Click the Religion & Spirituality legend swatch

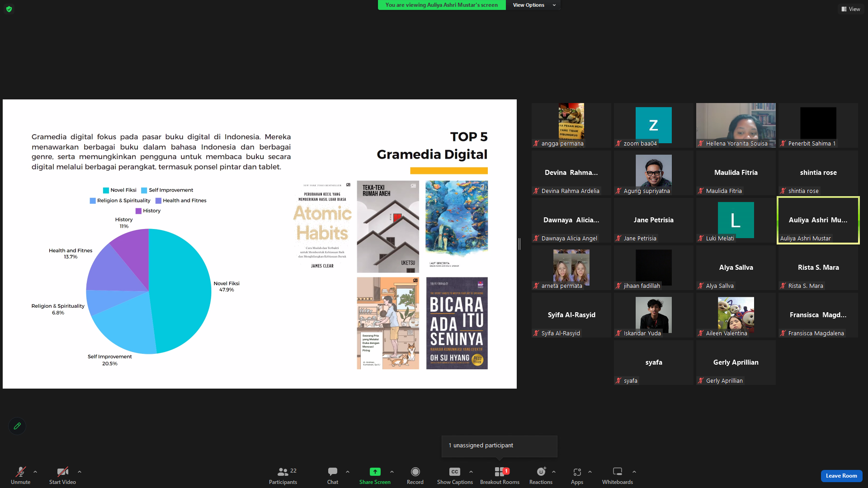tap(93, 201)
